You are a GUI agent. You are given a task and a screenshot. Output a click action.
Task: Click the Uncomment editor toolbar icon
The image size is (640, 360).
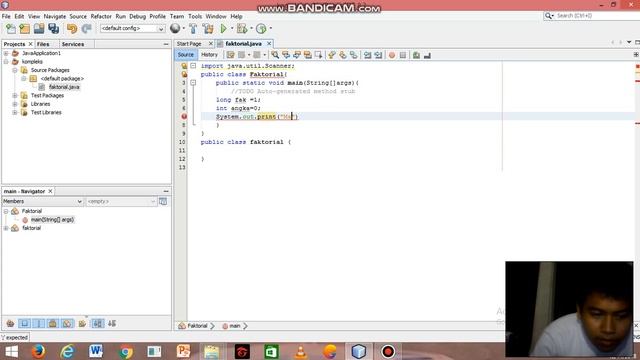coord(427,55)
